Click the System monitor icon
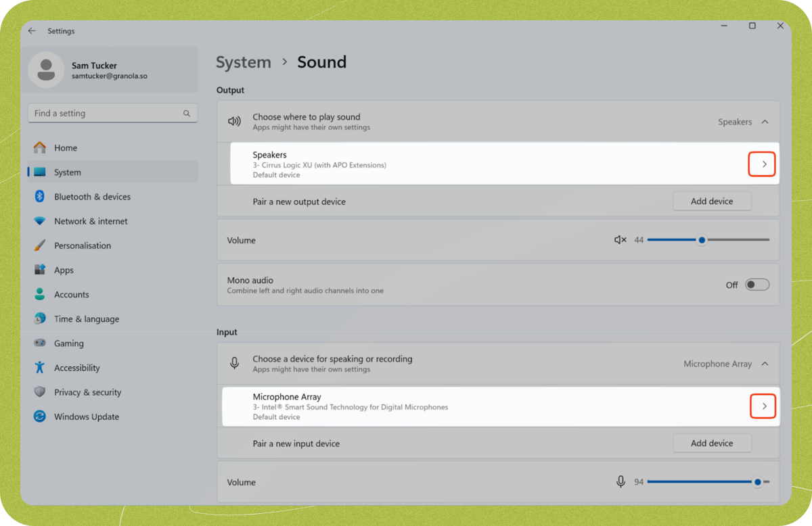 pyautogui.click(x=40, y=172)
